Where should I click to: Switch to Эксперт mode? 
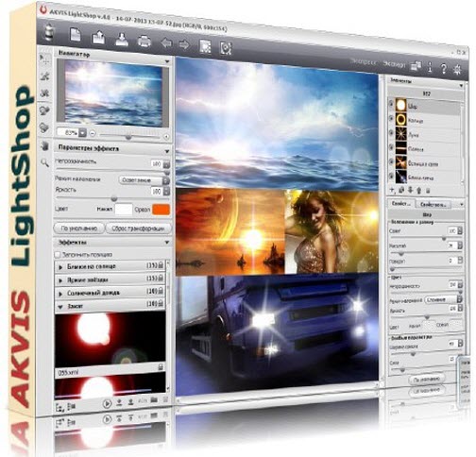(394, 64)
